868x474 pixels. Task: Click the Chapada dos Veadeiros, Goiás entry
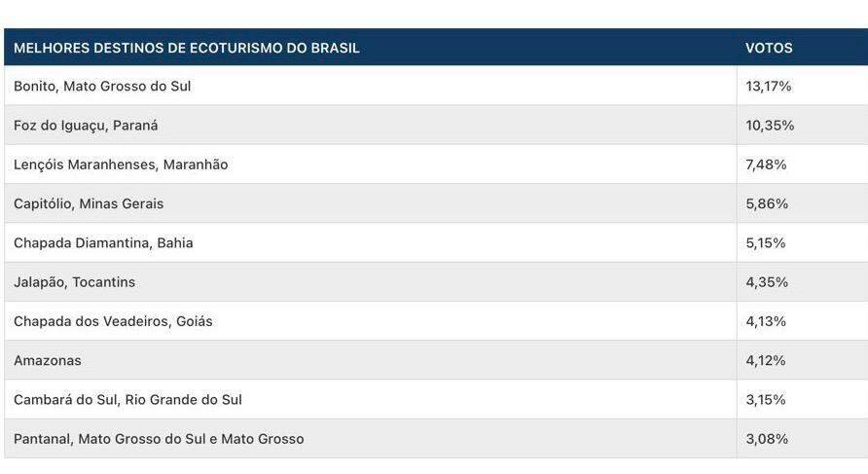(113, 321)
